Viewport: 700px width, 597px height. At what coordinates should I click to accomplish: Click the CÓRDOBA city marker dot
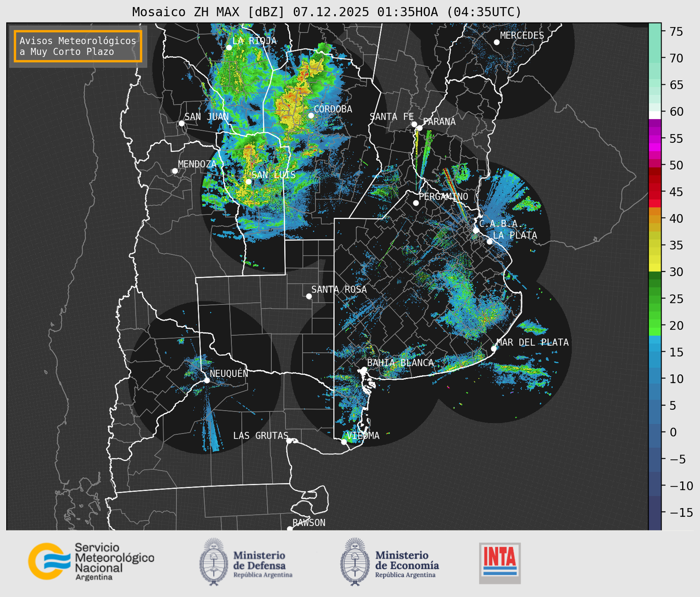311,115
